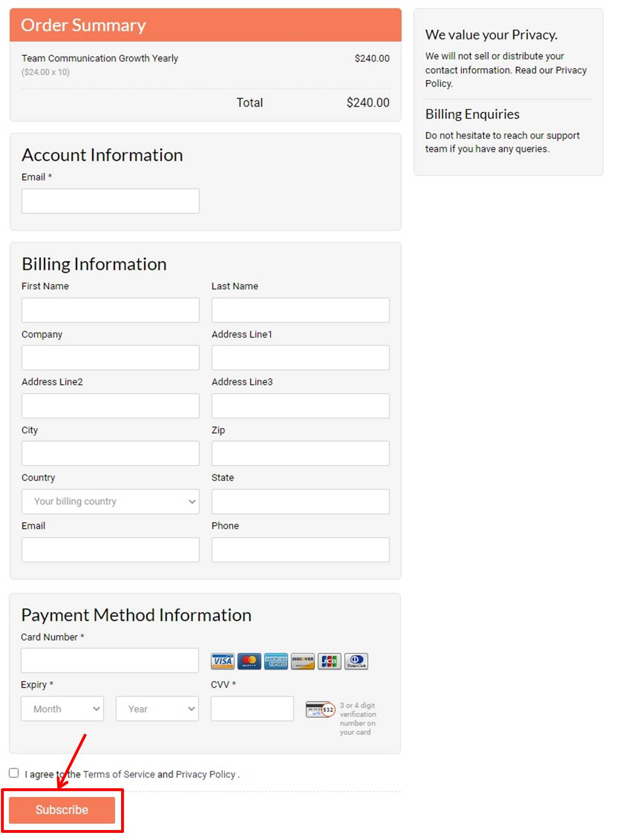The height and width of the screenshot is (840, 625).
Task: Open the billing country dropdown
Action: pos(110,501)
